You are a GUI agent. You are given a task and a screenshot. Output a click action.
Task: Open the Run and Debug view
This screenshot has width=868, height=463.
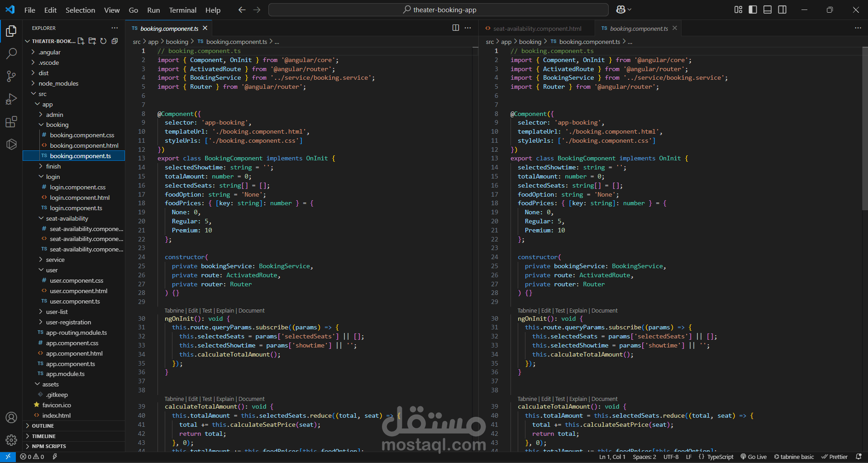11,99
